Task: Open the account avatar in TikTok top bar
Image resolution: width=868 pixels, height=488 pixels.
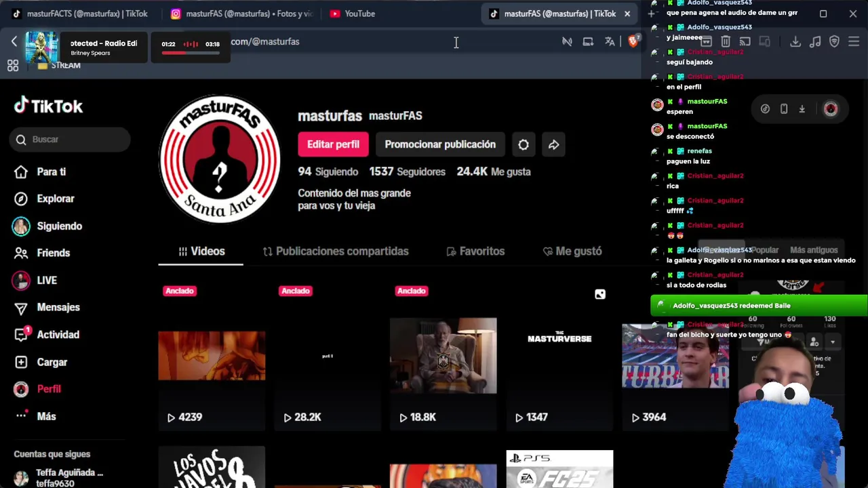Action: coord(831,109)
